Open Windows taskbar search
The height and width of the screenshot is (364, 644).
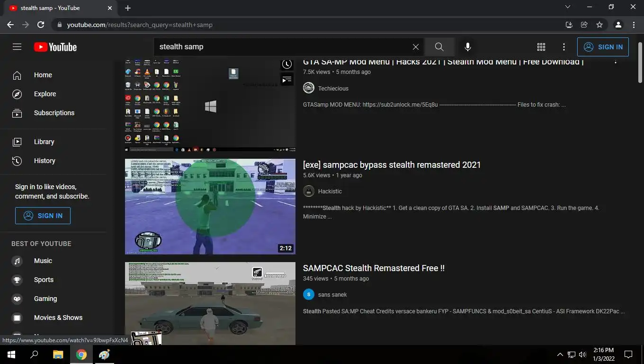(34, 355)
